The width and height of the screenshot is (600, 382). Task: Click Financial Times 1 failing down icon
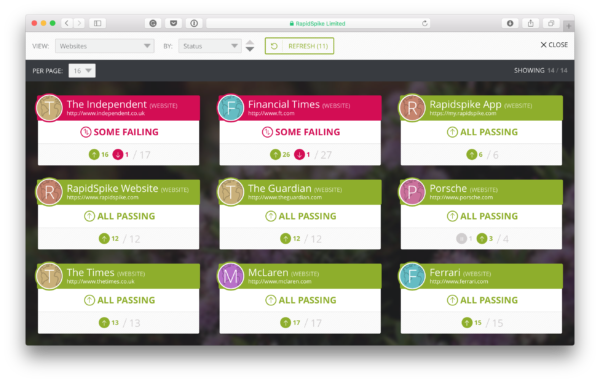click(x=299, y=155)
